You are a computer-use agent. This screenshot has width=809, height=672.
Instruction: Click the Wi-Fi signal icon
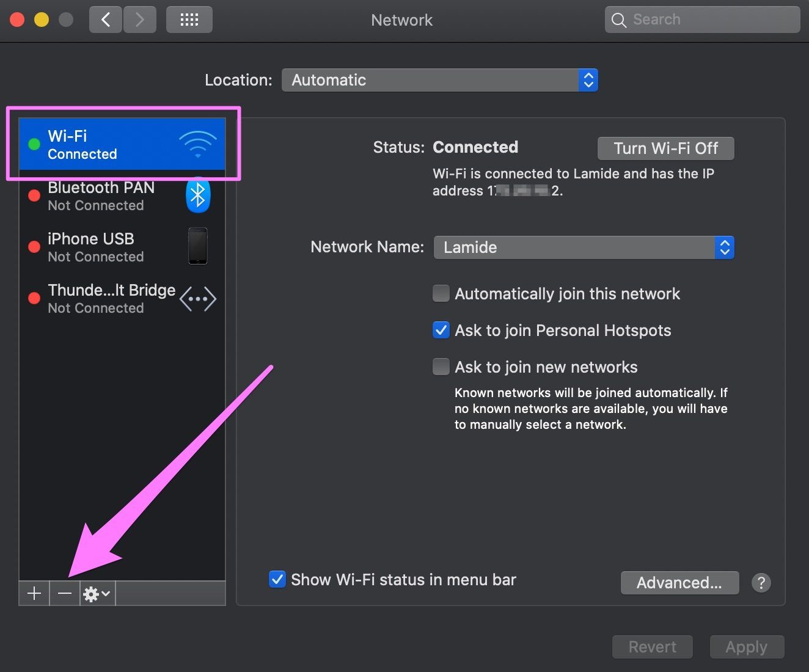pyautogui.click(x=198, y=144)
